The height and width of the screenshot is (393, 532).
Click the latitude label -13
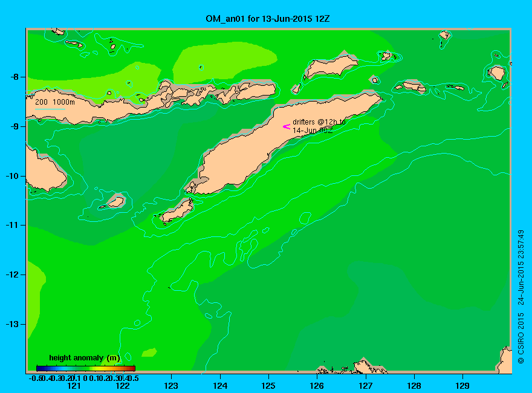(x=11, y=324)
